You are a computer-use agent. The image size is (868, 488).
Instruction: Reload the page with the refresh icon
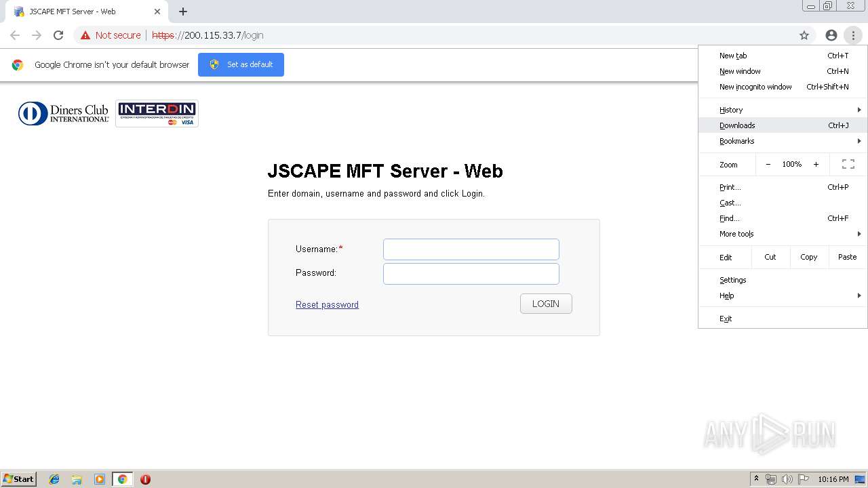point(58,35)
